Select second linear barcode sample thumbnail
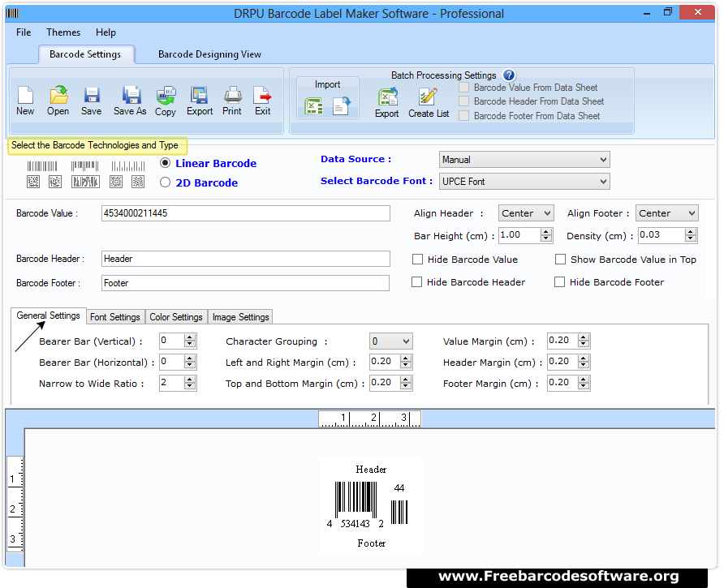The width and height of the screenshot is (724, 588). [85, 166]
